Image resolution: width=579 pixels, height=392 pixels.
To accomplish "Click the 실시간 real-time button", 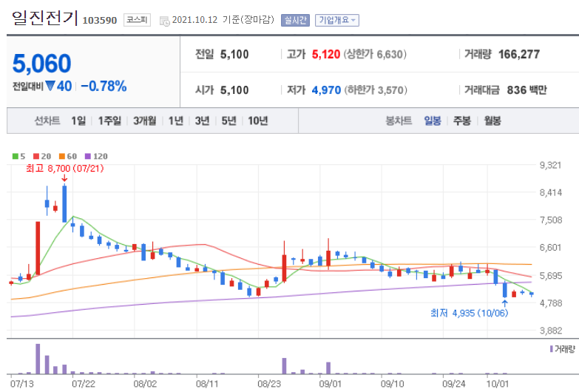I will tap(295, 20).
